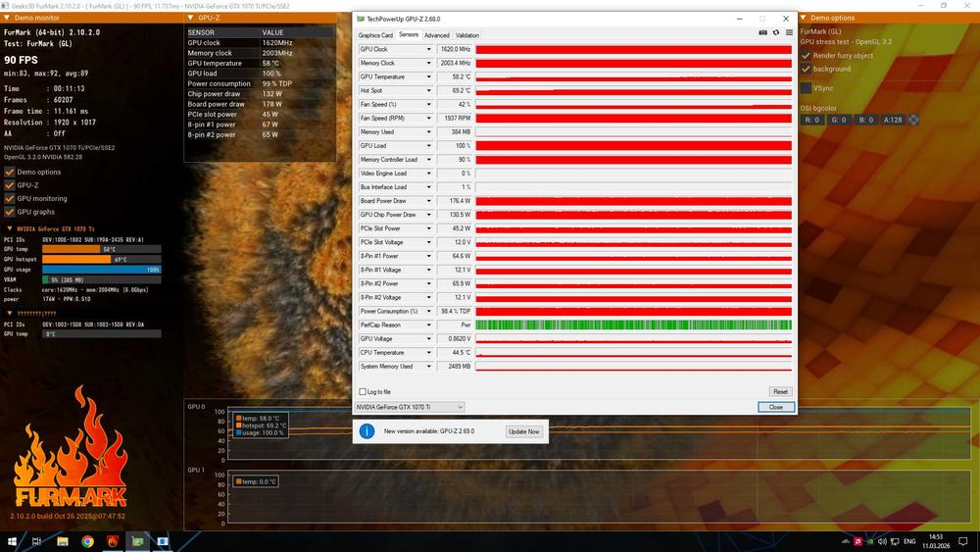The width and height of the screenshot is (980, 552).
Task: Open the GPU Temperature sensor dropdown
Action: (x=429, y=76)
